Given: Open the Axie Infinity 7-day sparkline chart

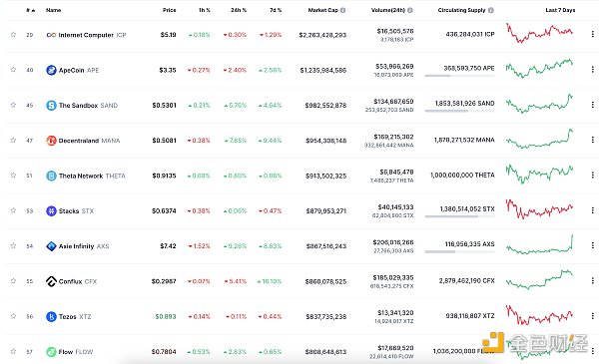Looking at the screenshot, I should pyautogui.click(x=540, y=244).
